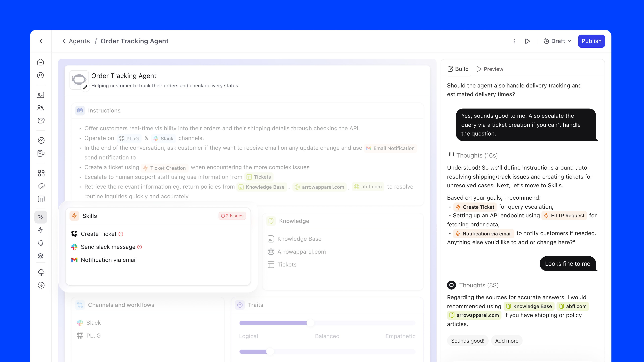Open the cloud icon in the sidebar

(41, 272)
